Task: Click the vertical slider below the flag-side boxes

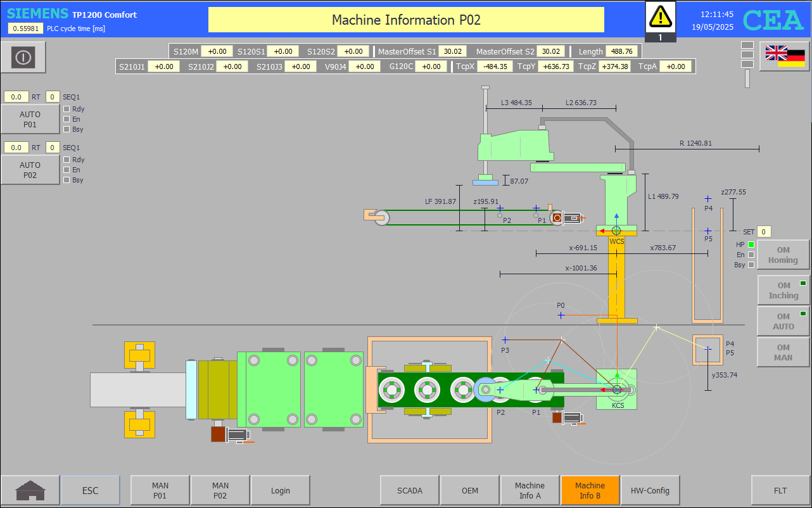Action: coord(747,79)
